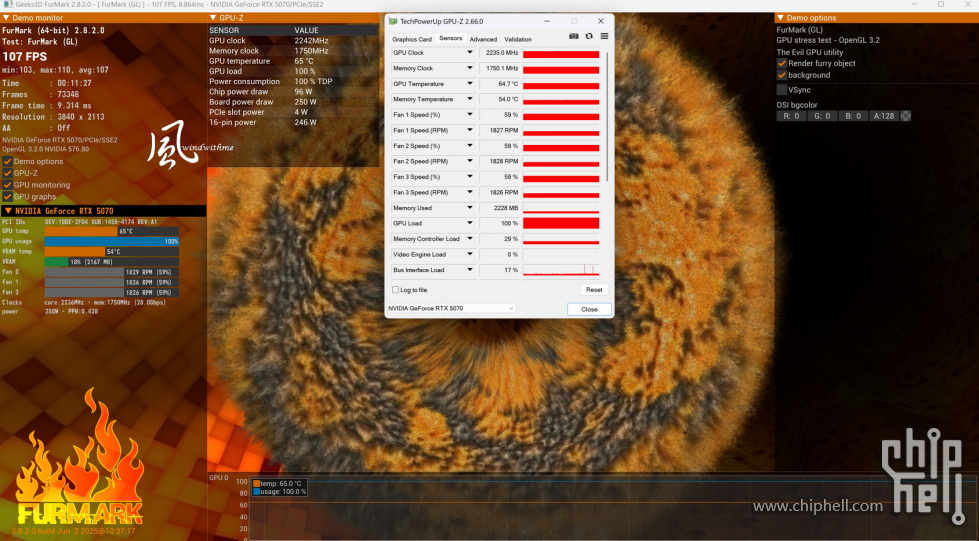The image size is (979, 541).
Task: Check the Log to file box
Action: click(395, 290)
